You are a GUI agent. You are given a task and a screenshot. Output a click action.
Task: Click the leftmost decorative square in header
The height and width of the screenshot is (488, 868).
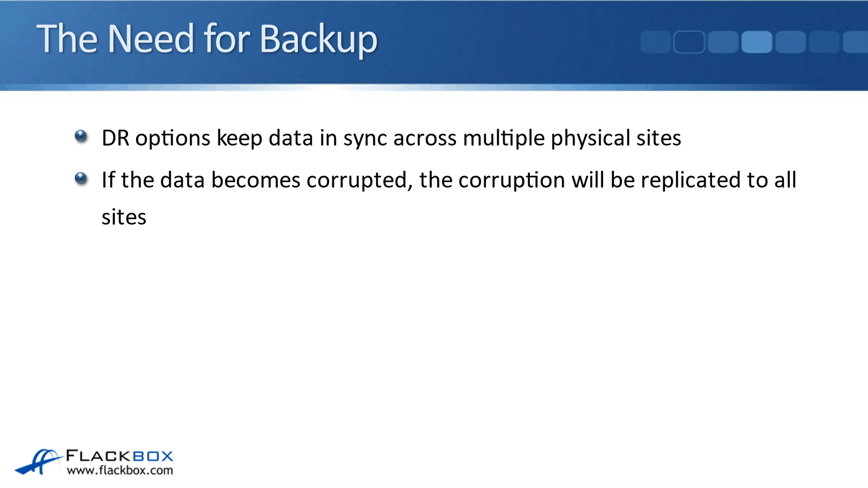point(655,42)
